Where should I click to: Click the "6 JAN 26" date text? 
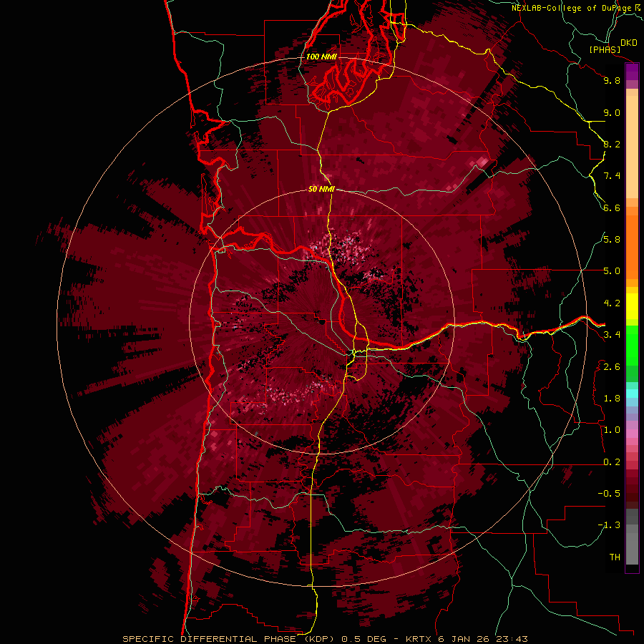point(464,639)
